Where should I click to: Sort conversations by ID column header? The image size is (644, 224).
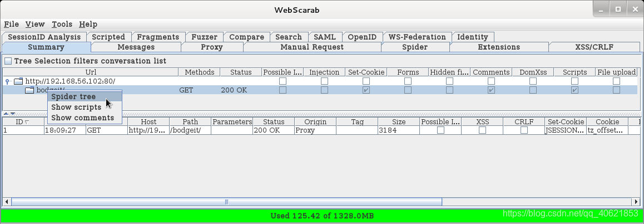click(23, 122)
